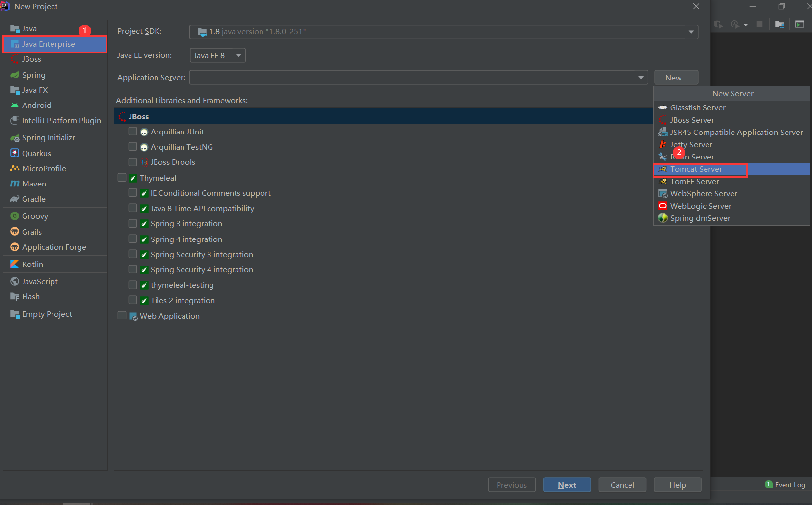Open project structure icon in IDE toolbar
The image size is (812, 505).
(780, 24)
